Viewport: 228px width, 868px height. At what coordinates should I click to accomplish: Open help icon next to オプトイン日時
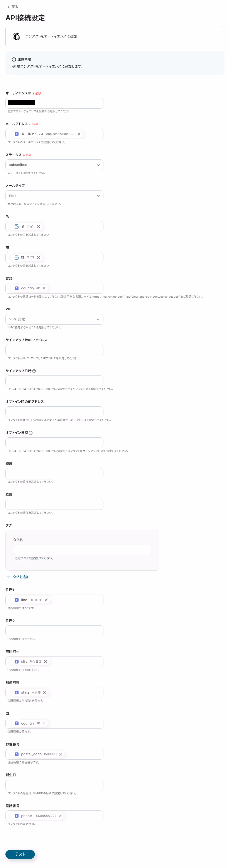(31, 433)
